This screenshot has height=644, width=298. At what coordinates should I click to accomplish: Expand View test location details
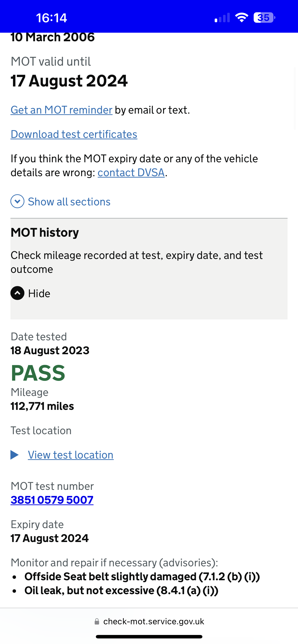click(x=71, y=455)
